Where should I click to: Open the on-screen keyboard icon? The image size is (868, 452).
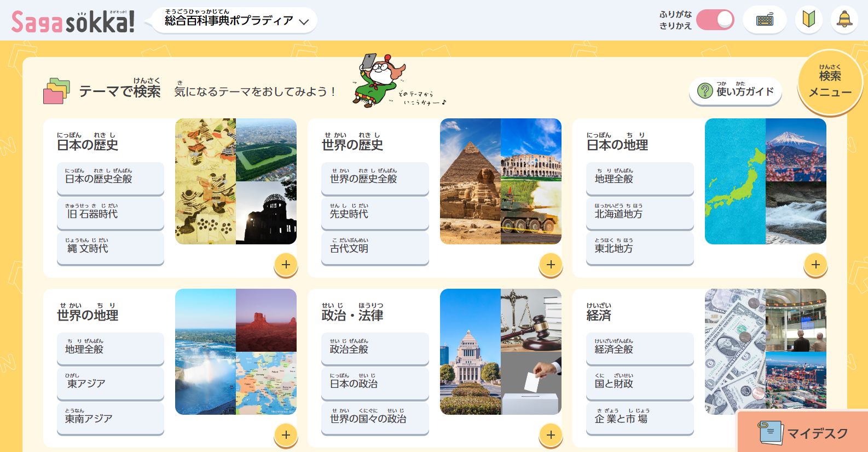click(765, 20)
